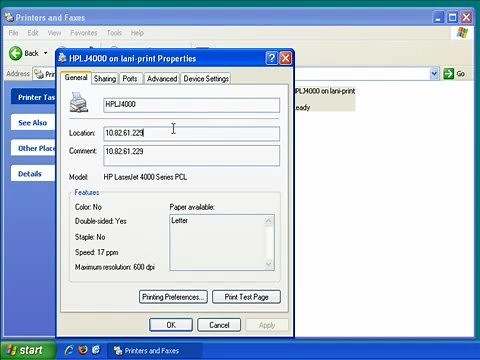The width and height of the screenshot is (480, 360).
Task: Click the address bar printer icon
Action: pos(39,74)
